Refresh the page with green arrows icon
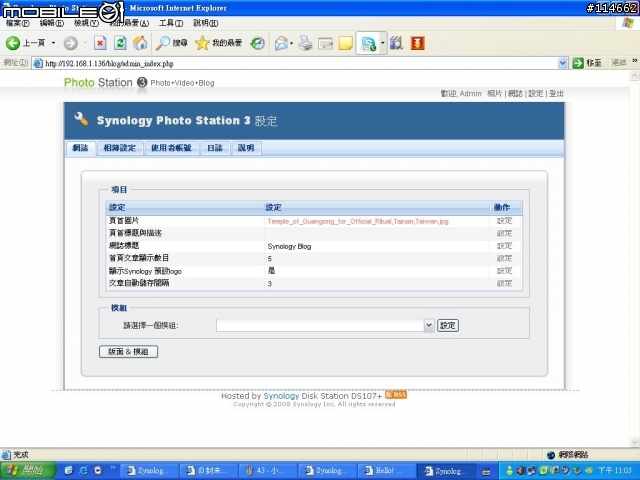 [x=120, y=43]
